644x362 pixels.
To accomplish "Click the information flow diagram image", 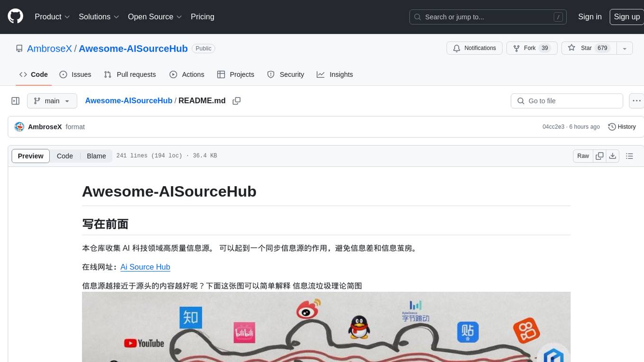I will pos(326,327).
